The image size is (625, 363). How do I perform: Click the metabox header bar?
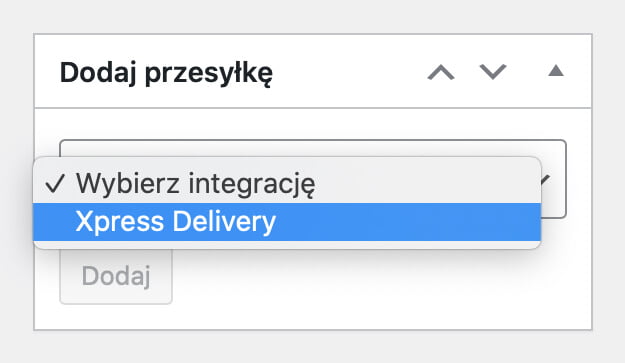coord(313,71)
